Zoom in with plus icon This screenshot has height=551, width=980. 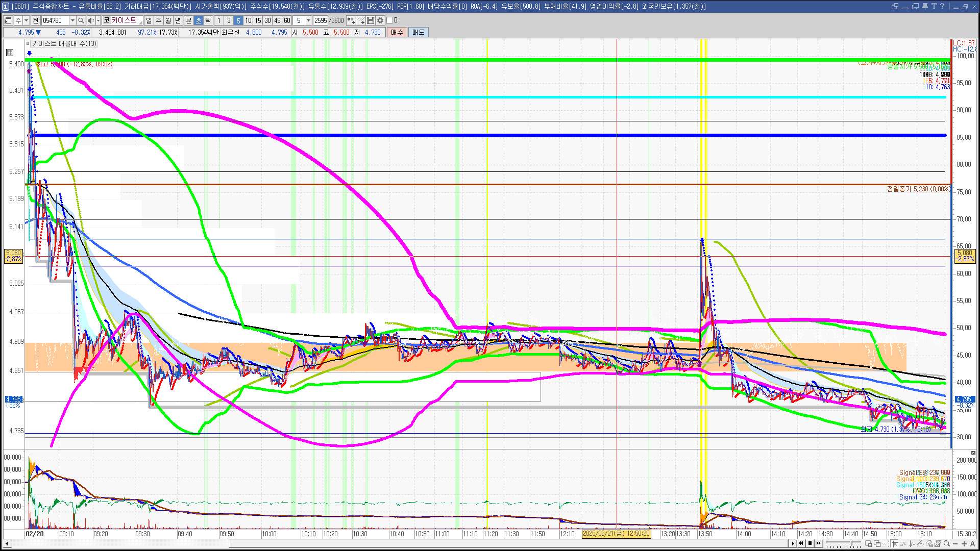point(964,543)
